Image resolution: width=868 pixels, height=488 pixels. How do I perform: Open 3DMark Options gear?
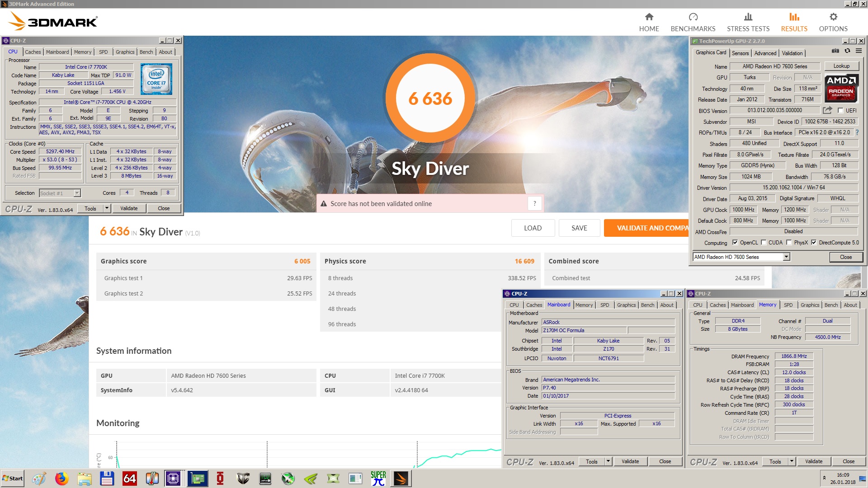(833, 22)
